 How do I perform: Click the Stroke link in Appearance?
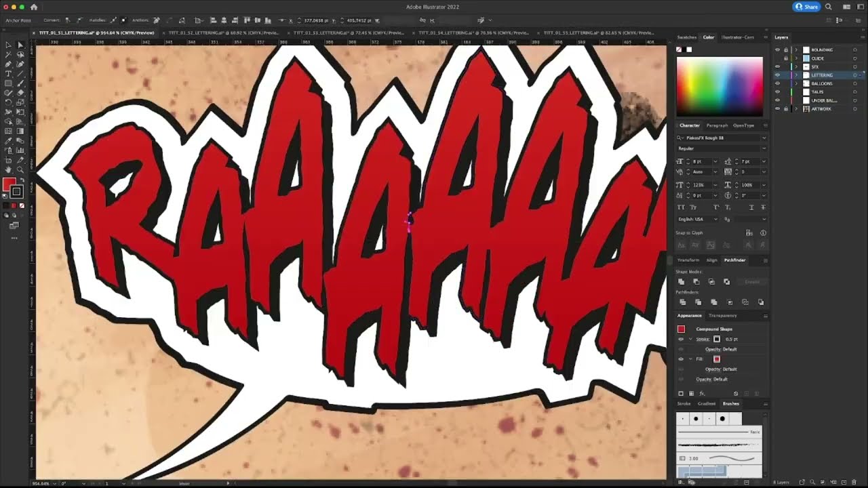(x=702, y=339)
